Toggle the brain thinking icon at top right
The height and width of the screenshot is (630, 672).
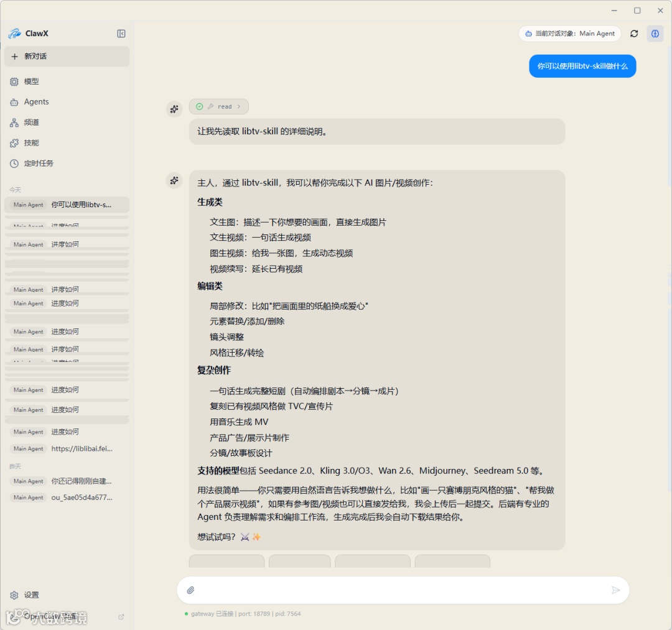655,34
